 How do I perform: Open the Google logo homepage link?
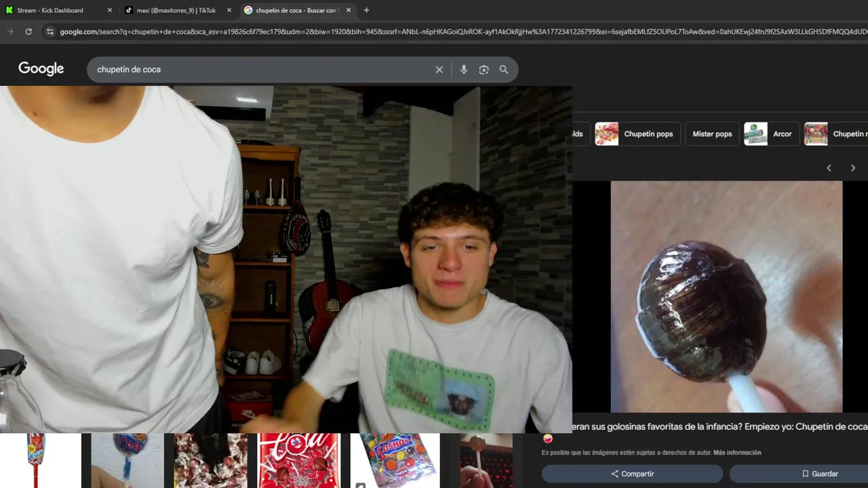41,68
